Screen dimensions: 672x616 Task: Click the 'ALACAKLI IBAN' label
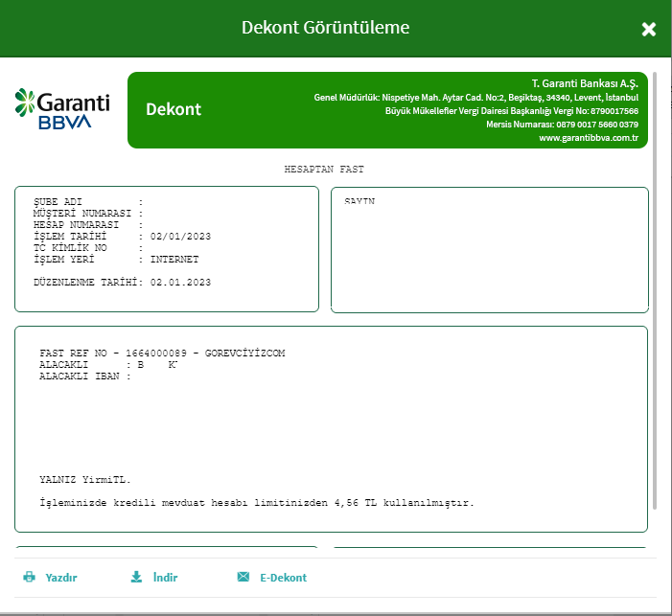pos(80,376)
